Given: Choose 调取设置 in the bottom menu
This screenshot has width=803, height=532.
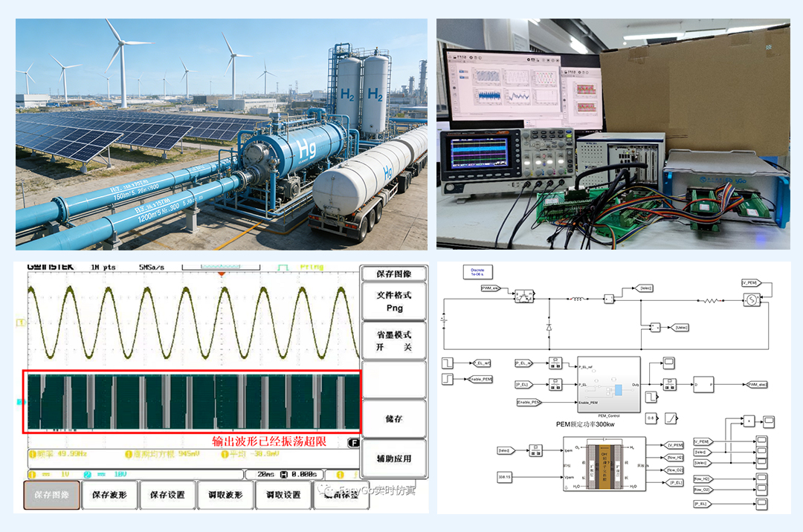Looking at the screenshot, I should click(283, 495).
